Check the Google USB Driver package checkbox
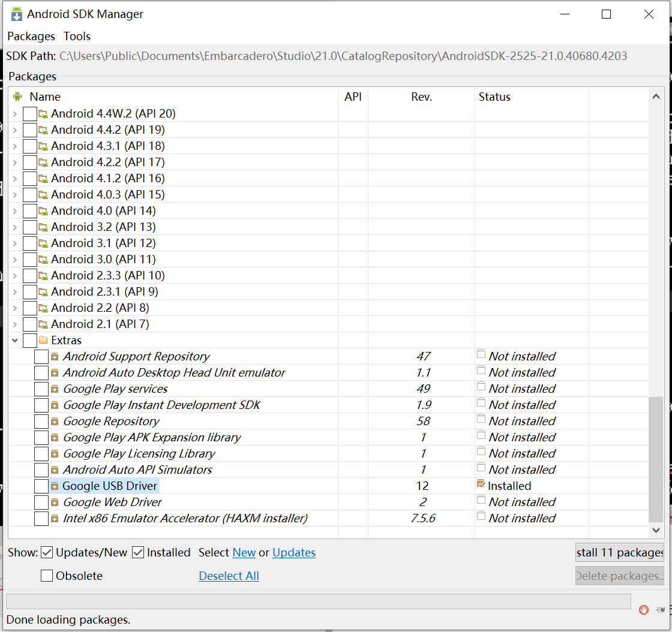 pos(41,486)
